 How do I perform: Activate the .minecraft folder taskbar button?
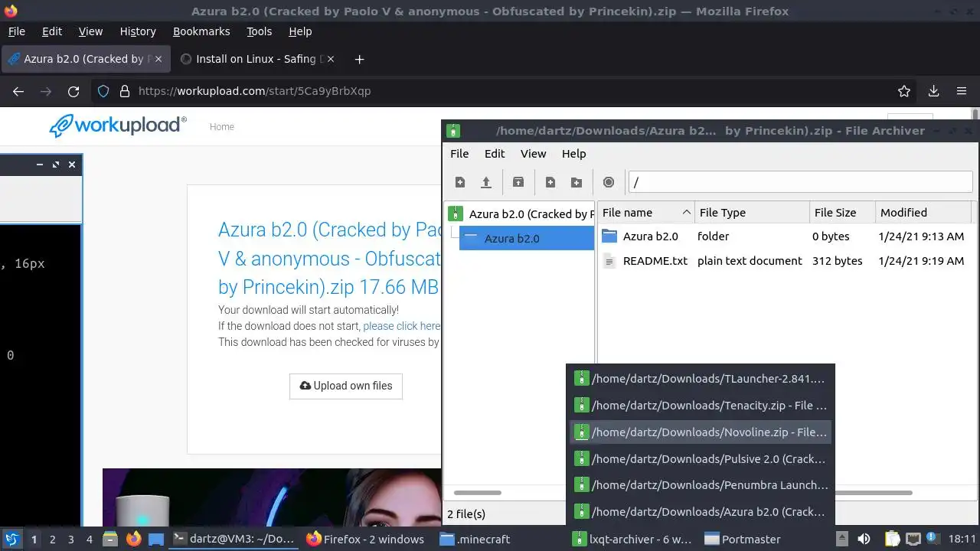(x=503, y=540)
